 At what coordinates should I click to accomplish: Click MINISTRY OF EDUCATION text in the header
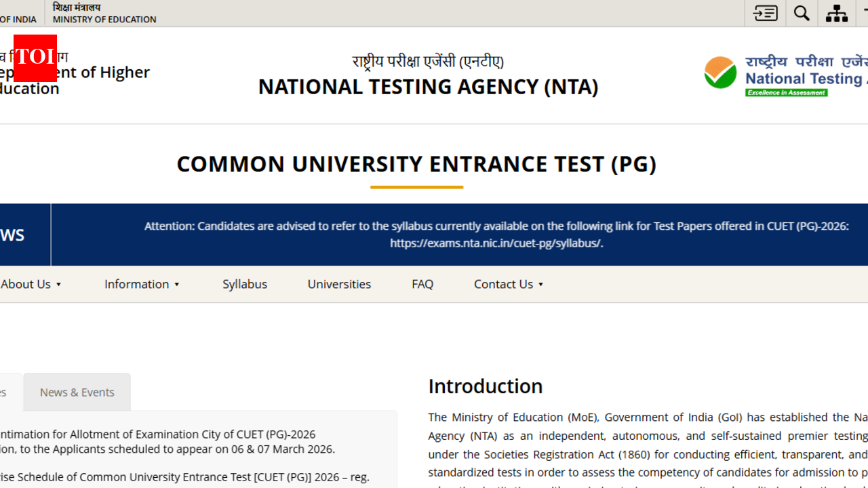tap(104, 20)
